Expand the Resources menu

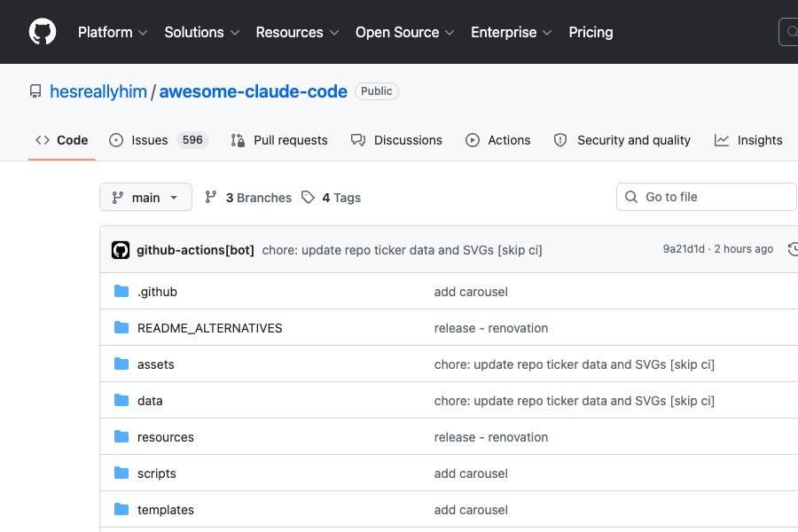(x=297, y=32)
